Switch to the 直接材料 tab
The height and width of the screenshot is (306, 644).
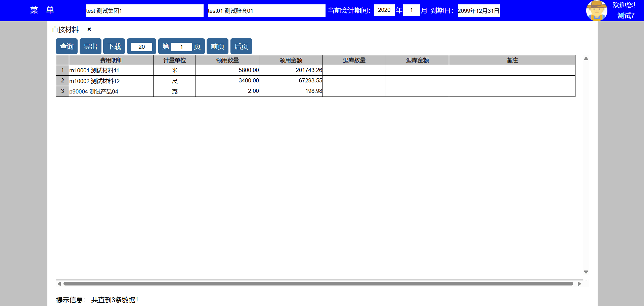(65, 30)
